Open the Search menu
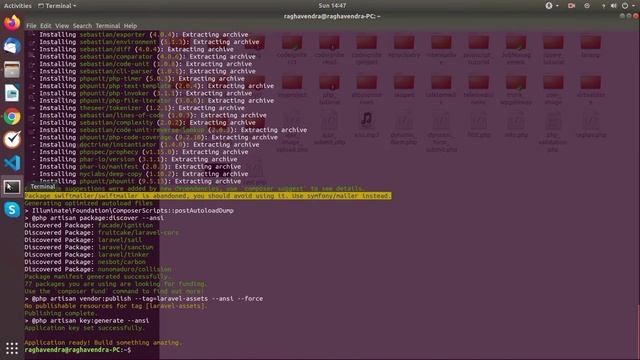Viewport: 640px width, 360px height. [82, 26]
